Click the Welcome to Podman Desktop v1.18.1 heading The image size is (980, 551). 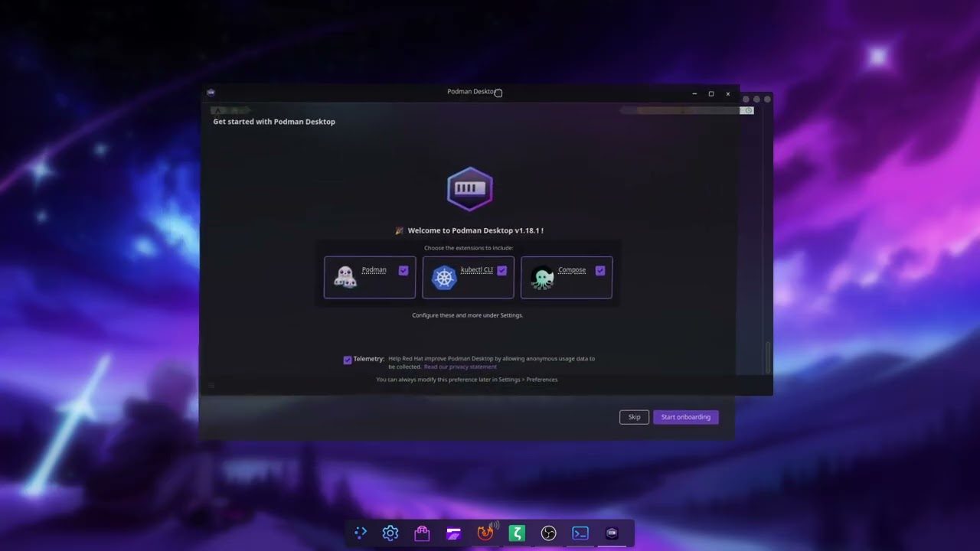[x=475, y=230]
